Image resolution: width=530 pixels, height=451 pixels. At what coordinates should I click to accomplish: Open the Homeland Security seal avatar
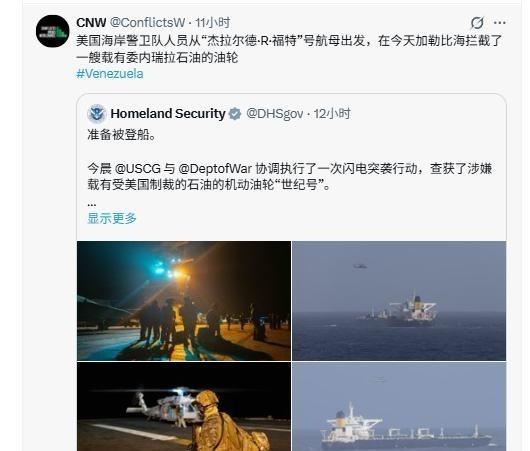(x=97, y=114)
